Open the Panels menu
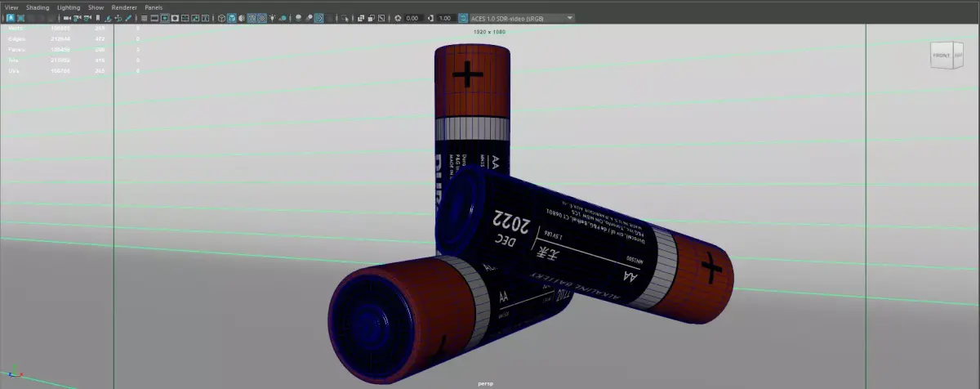The width and height of the screenshot is (980, 389). click(154, 7)
